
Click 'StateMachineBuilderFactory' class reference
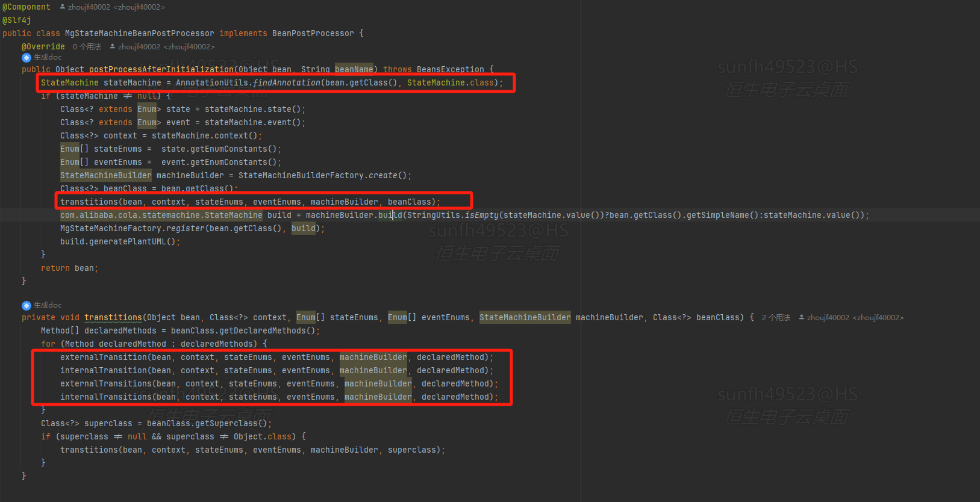[301, 176]
